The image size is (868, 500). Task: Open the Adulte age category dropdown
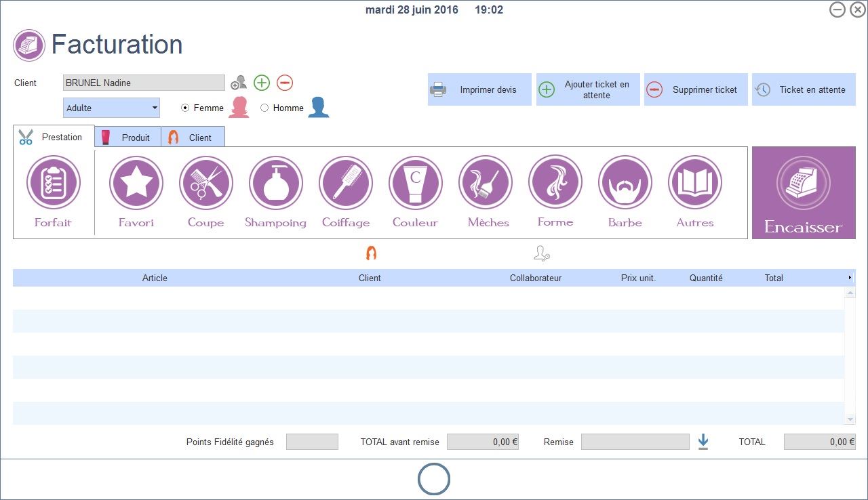pos(111,108)
